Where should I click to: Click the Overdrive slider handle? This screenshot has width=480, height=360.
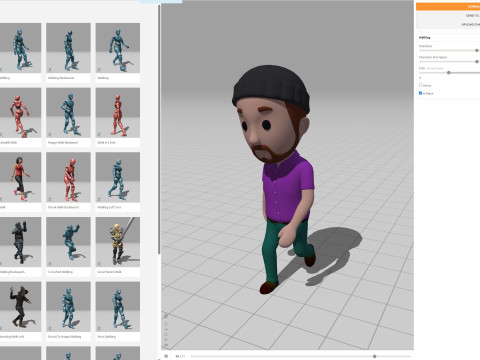477,50
